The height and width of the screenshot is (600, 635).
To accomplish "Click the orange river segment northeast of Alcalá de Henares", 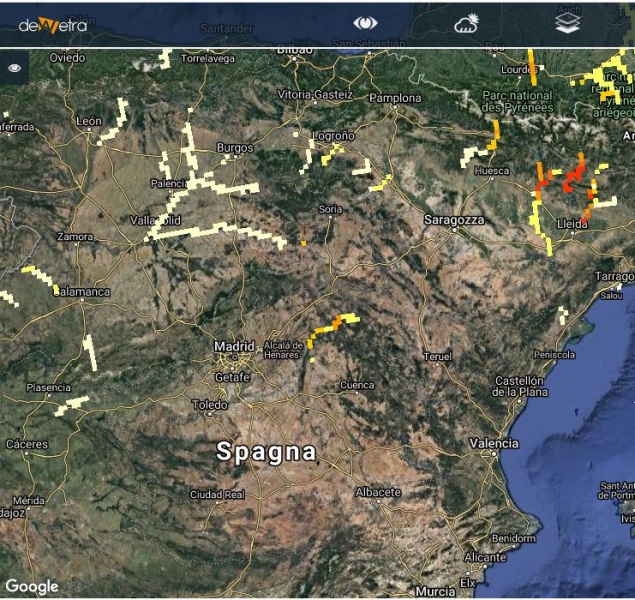I will pyautogui.click(x=337, y=322).
